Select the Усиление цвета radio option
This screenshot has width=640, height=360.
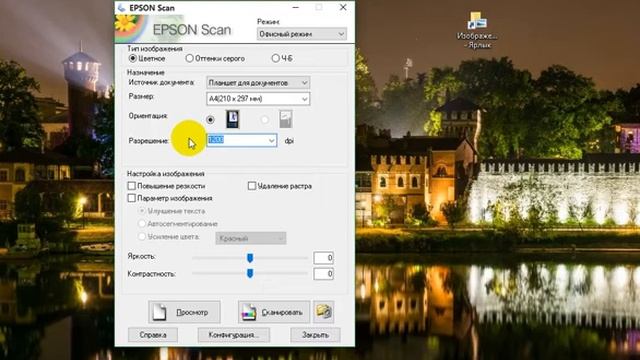coord(142,236)
